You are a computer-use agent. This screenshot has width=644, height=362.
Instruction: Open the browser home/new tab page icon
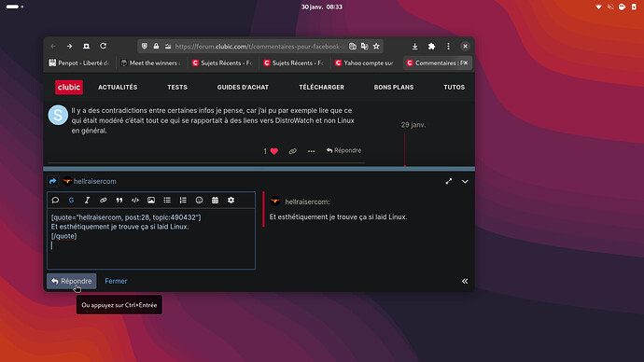[x=86, y=47]
